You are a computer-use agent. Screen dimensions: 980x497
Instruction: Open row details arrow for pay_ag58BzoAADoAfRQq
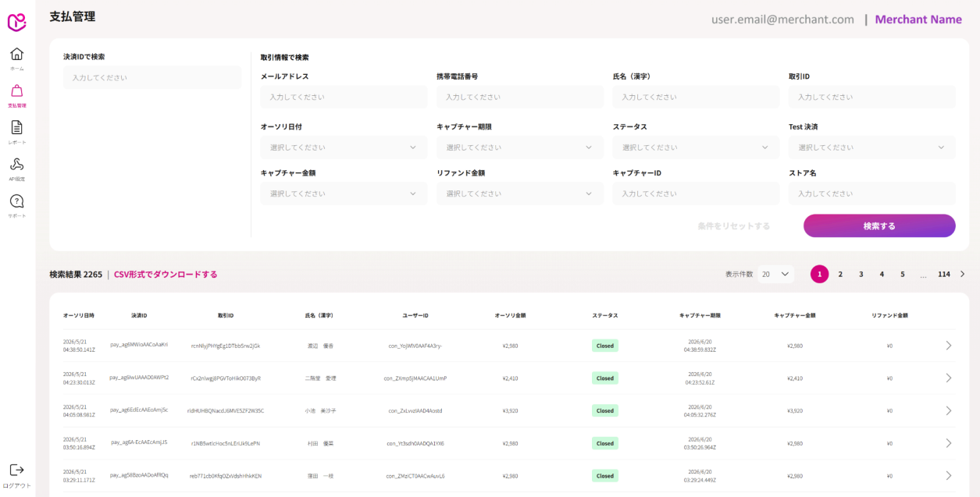(x=949, y=476)
